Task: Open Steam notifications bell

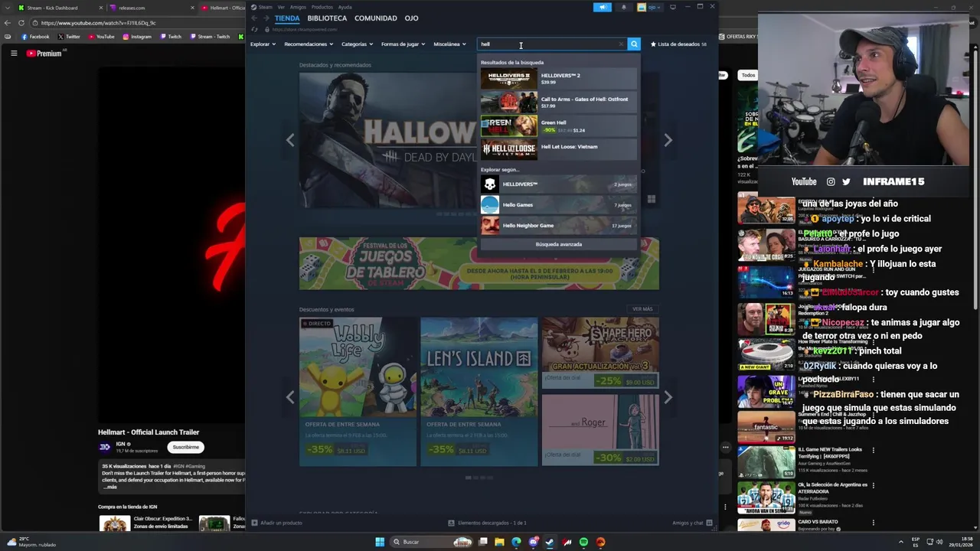Action: pos(623,7)
